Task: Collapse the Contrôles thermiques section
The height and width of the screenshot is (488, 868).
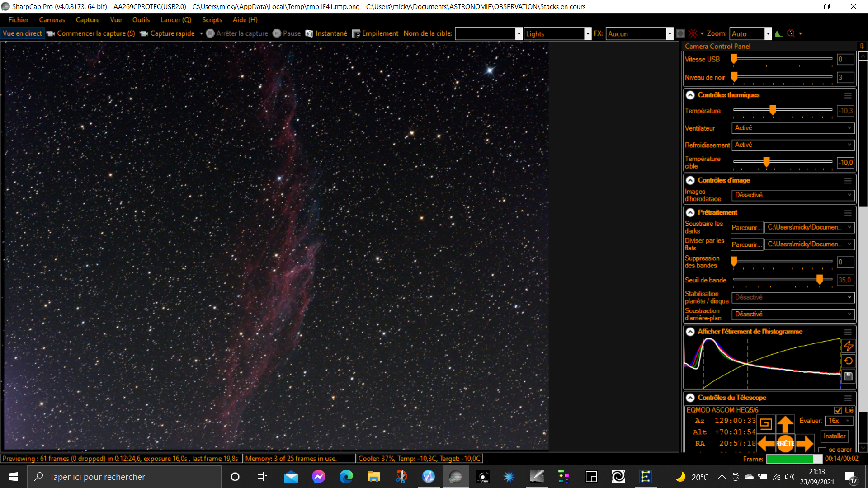Action: 690,95
